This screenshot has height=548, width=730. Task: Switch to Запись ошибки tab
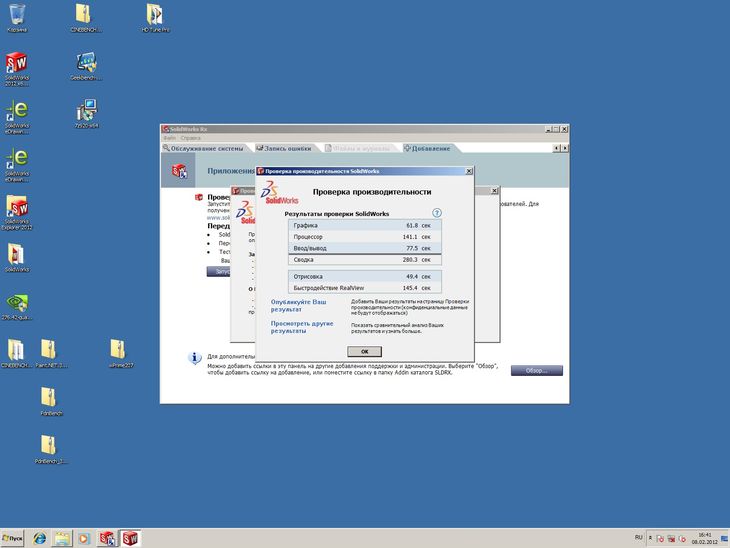click(x=284, y=149)
